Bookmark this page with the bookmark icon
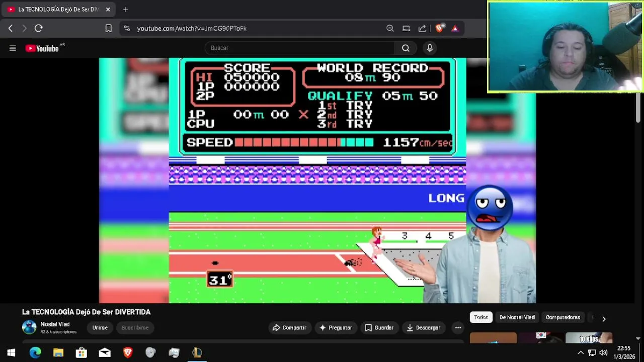 coord(108,28)
